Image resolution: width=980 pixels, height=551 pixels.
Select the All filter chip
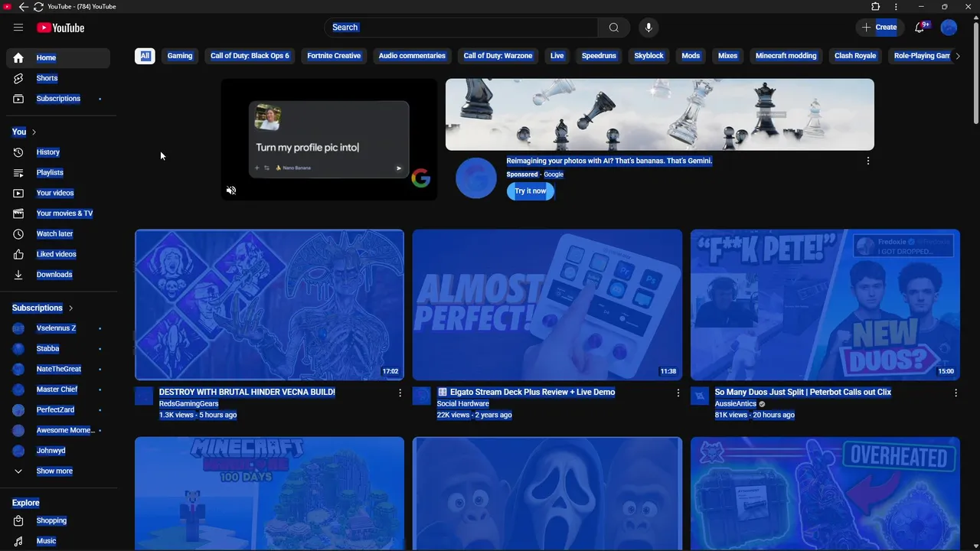[x=145, y=56]
